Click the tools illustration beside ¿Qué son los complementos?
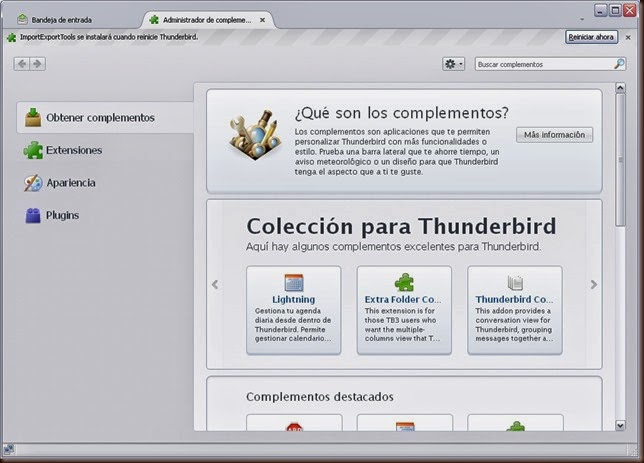The height and width of the screenshot is (463, 644). 255,134
